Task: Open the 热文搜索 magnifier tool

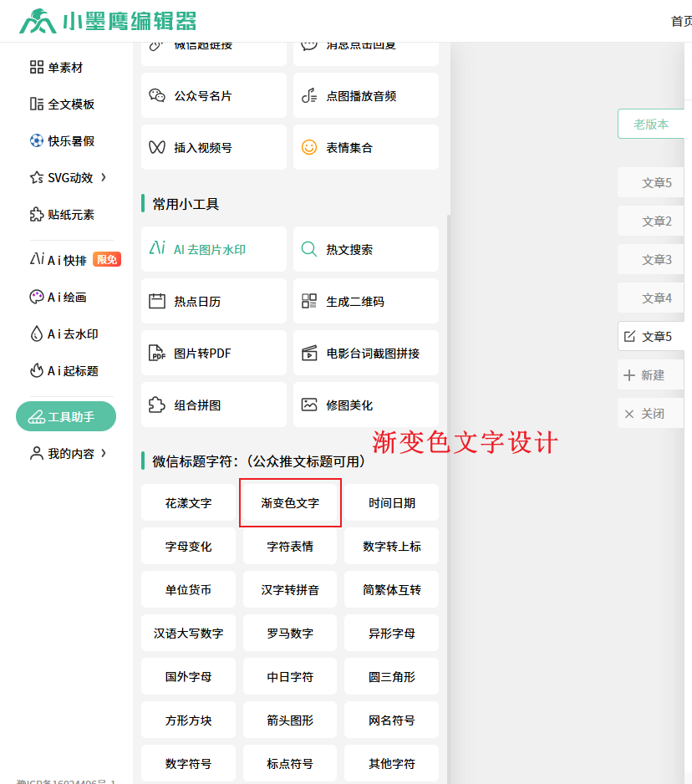Action: 366,249
